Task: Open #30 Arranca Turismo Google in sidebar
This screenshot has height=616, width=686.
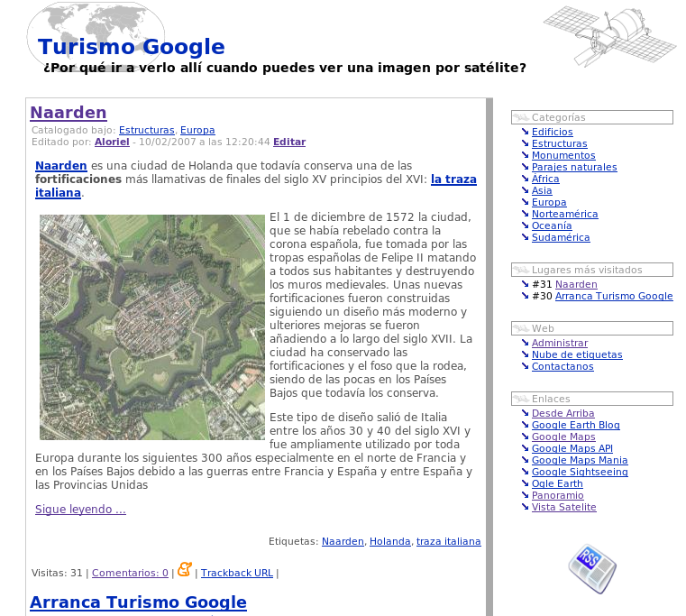Action: (614, 296)
